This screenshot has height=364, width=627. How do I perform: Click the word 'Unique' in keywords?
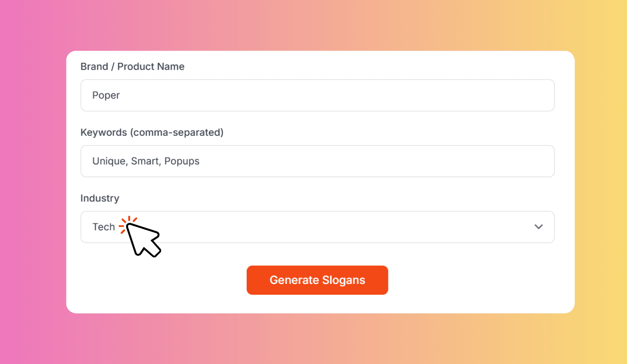coord(109,161)
